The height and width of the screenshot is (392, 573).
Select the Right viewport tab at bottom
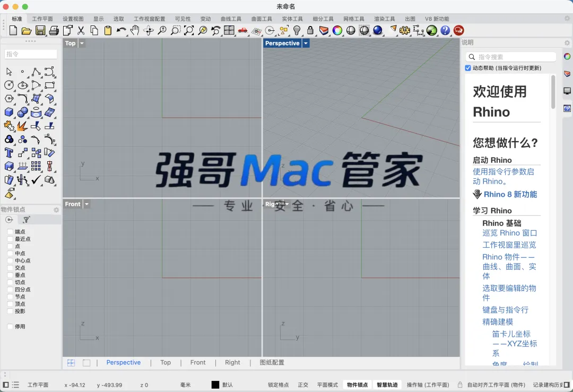232,362
